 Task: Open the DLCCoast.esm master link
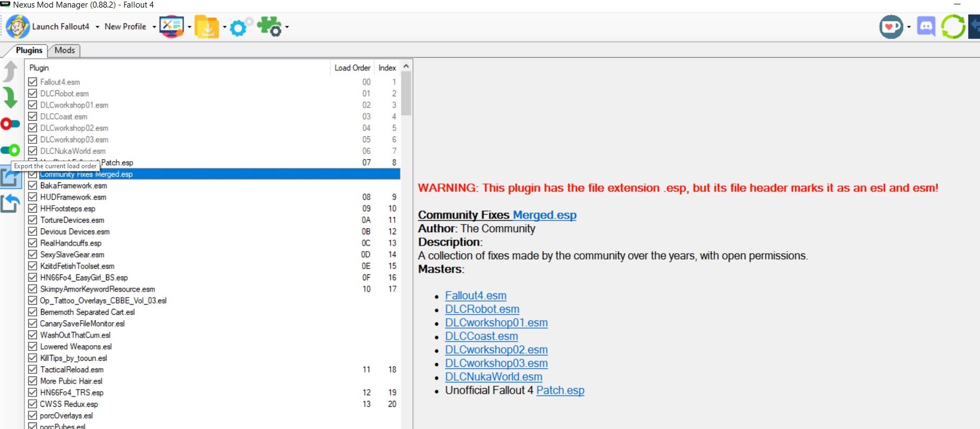point(481,336)
